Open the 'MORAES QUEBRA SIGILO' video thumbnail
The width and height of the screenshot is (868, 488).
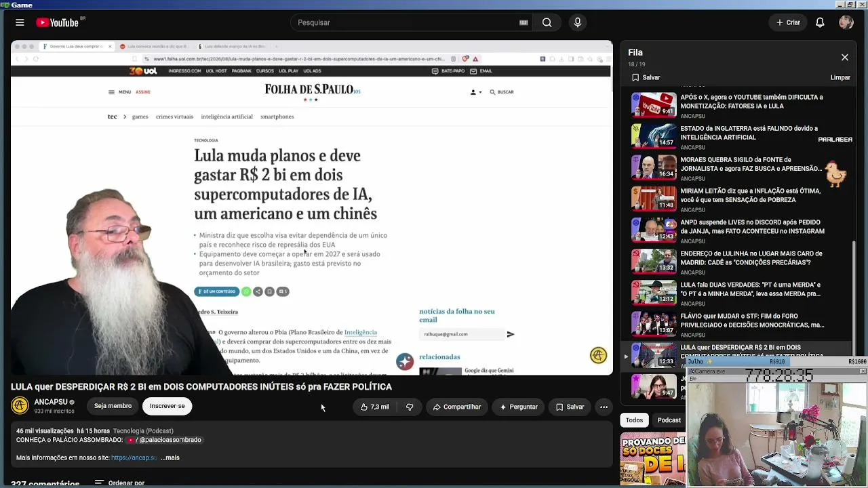click(654, 167)
